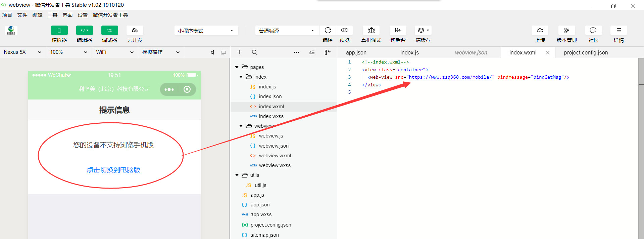Viewport: 644px width, 239px height.
Task: Click the switch to desktop version link
Action: coord(113,170)
